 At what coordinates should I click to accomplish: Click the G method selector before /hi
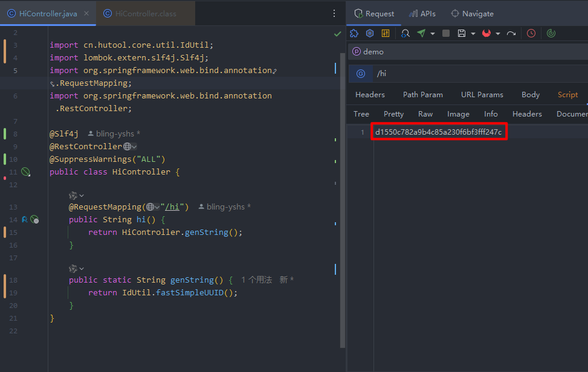361,74
